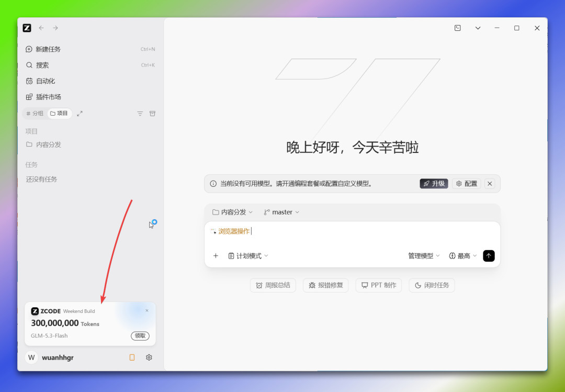Click the 还没有任务 empty-state text

click(41, 179)
